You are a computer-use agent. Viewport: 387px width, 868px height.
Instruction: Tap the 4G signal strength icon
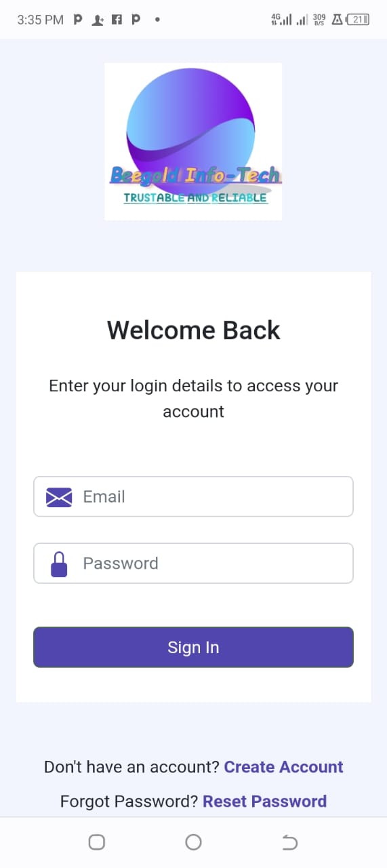[x=281, y=20]
